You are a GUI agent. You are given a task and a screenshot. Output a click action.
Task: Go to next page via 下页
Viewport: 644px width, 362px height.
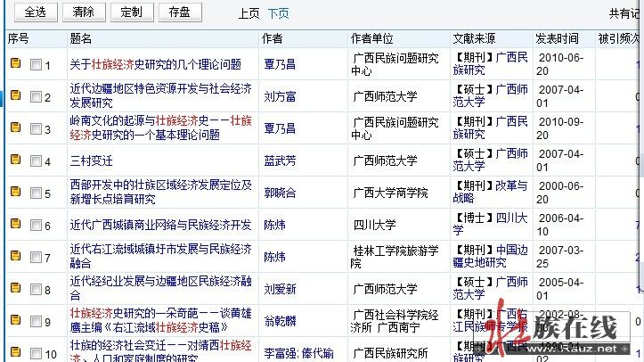coord(278,13)
